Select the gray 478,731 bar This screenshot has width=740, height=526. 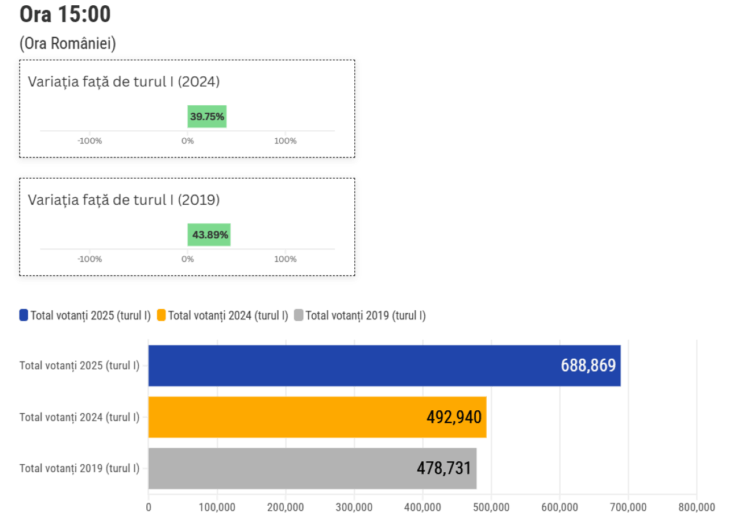click(x=312, y=468)
